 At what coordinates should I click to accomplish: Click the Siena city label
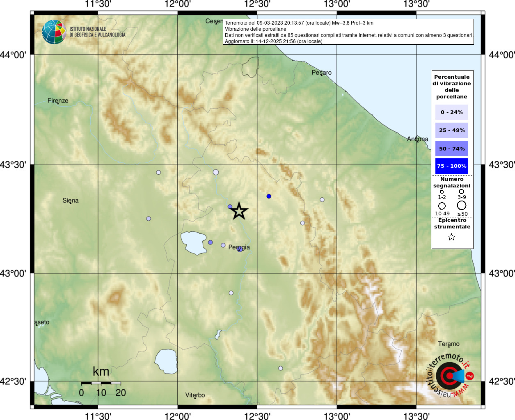pos(71,201)
